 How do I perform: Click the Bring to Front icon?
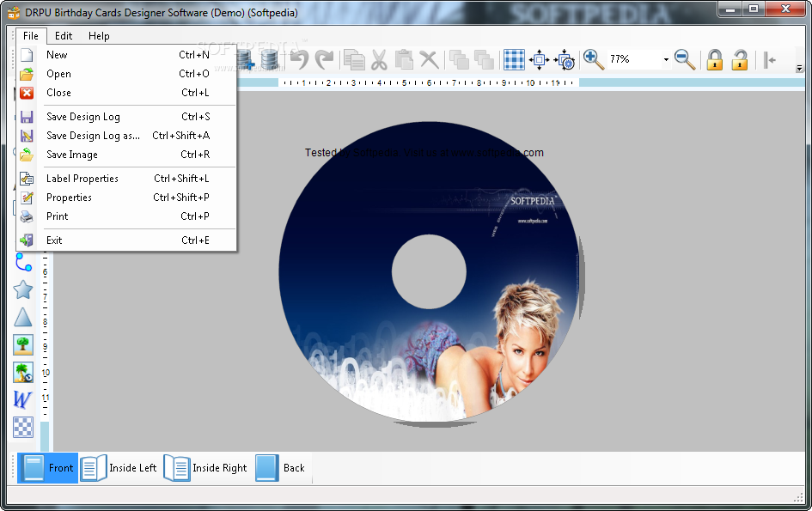point(459,59)
